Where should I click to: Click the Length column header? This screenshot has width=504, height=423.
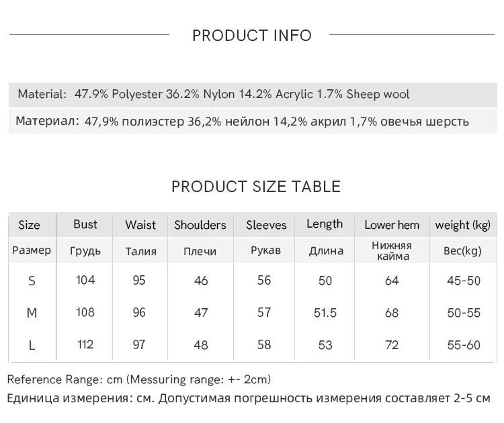point(325,224)
